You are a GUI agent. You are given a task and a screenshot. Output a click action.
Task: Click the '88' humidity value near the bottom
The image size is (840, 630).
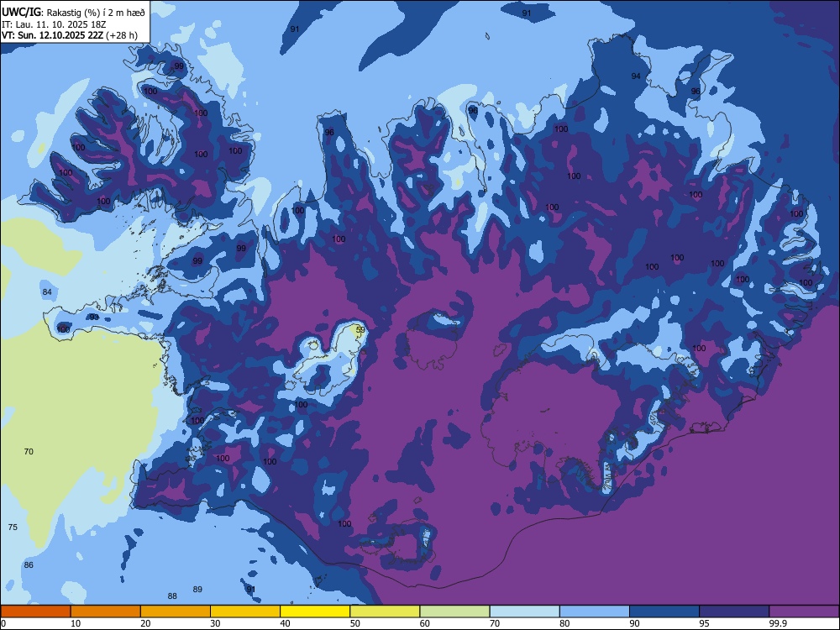[172, 596]
